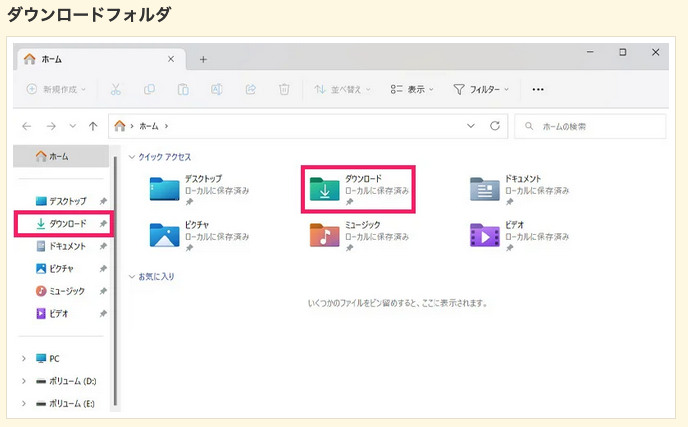Unpin デスクトップ via its sidebar pin
This screenshot has width=688, height=427.
[103, 201]
